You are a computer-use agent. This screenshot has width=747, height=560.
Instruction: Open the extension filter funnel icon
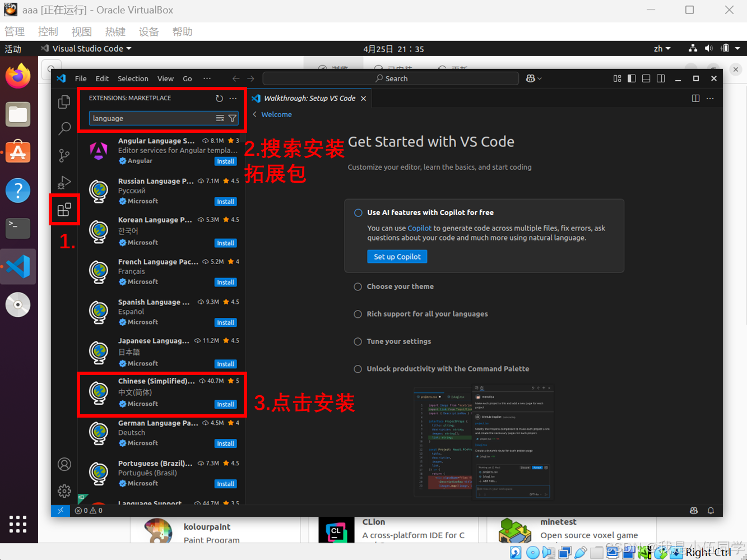[x=232, y=118]
